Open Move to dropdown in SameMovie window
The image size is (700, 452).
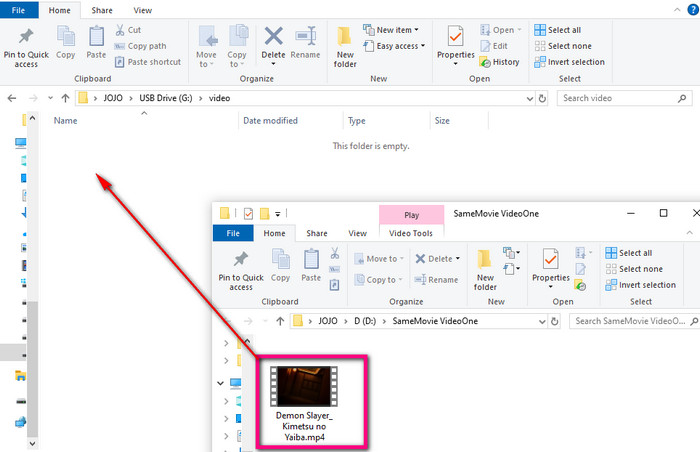[x=379, y=259]
